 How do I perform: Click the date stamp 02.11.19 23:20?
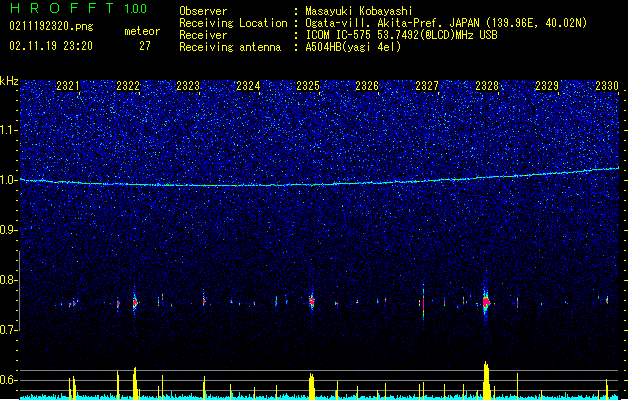click(51, 46)
